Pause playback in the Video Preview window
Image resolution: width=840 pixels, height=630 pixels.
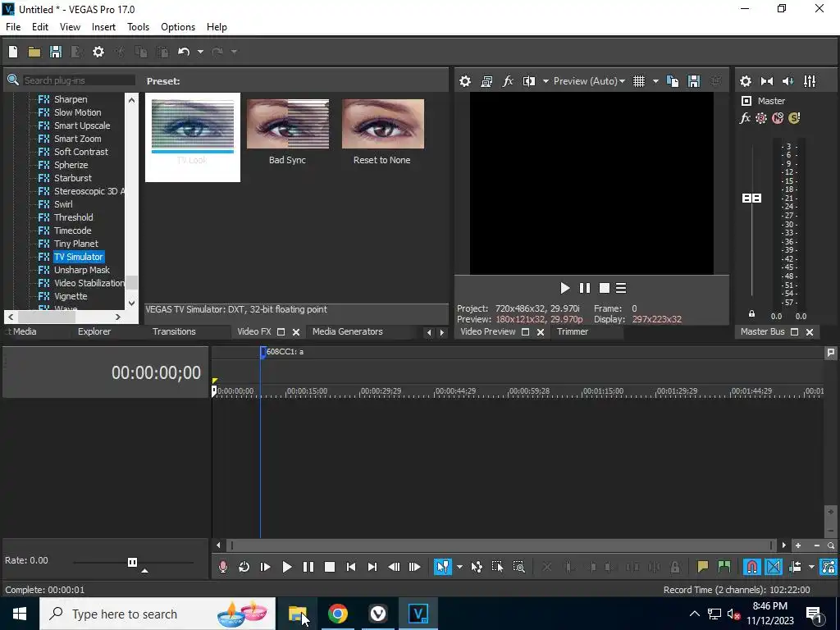(x=584, y=288)
